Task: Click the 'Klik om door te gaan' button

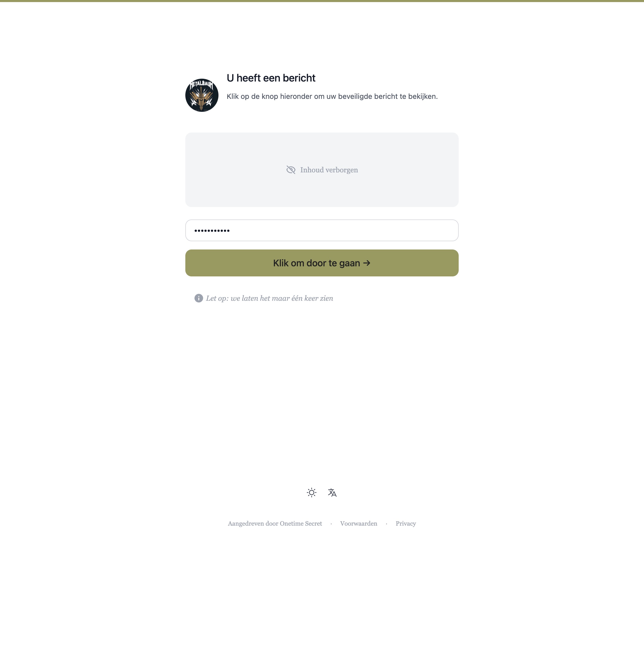Action: [322, 263]
